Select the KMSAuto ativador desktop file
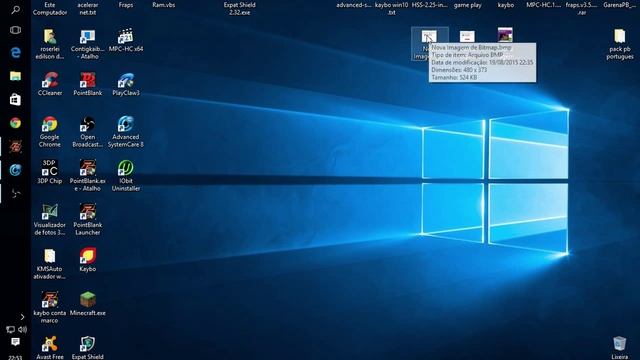640x360 pixels. [x=50, y=264]
